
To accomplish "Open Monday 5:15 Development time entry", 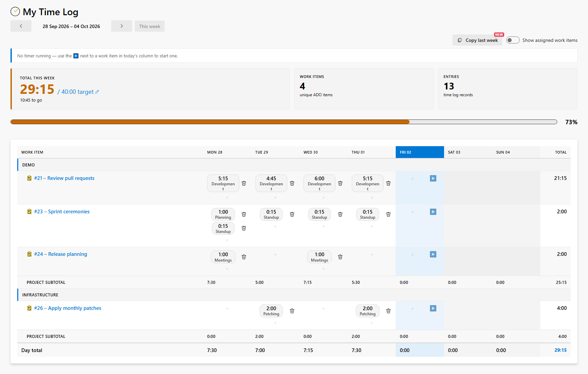I will click(223, 183).
